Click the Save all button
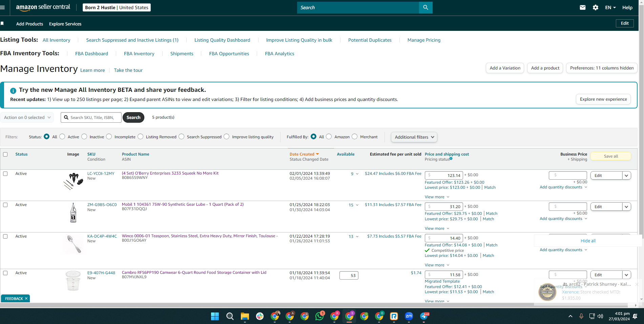 pos(611,156)
